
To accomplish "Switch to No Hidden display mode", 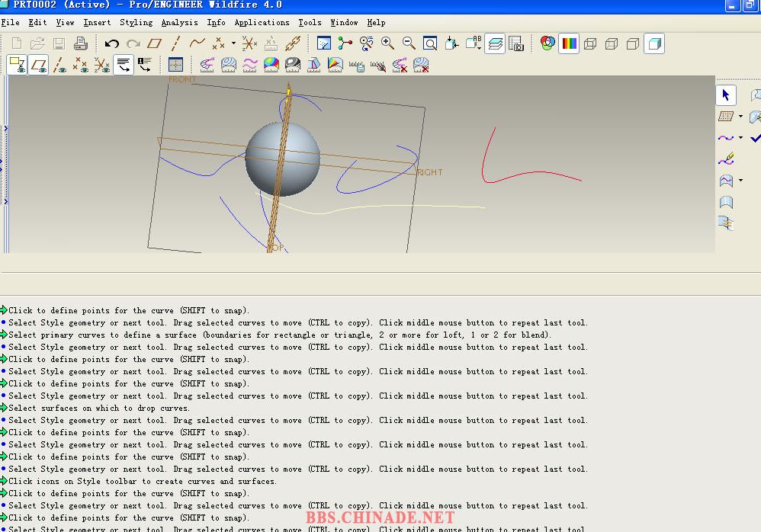I will pyautogui.click(x=633, y=43).
